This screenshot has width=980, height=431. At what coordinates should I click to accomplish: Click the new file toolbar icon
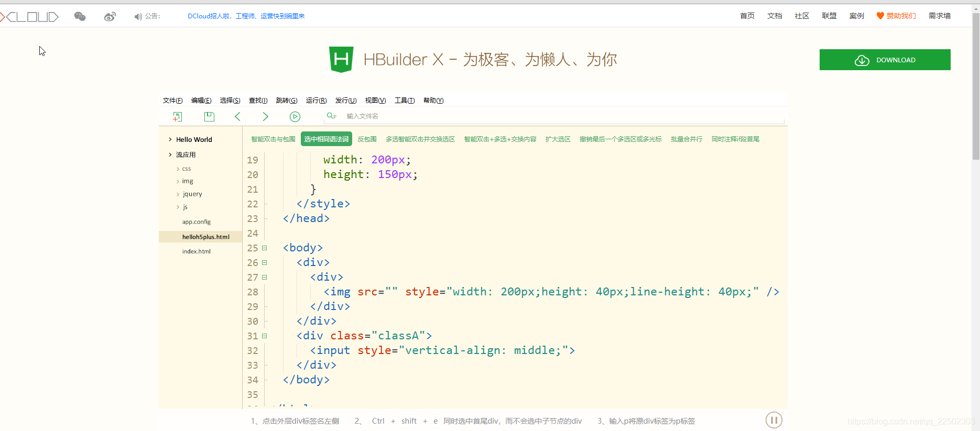coord(178,116)
